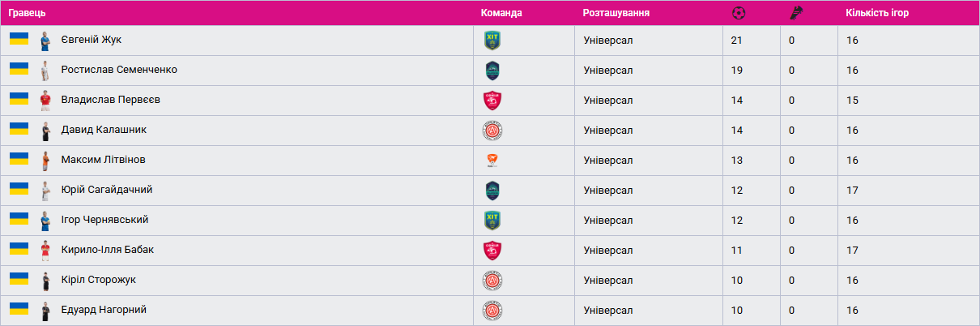Image resolution: width=980 pixels, height=326 pixels.
Task: Open Кирило-Ілля Бабак player name link
Action: pyautogui.click(x=107, y=250)
